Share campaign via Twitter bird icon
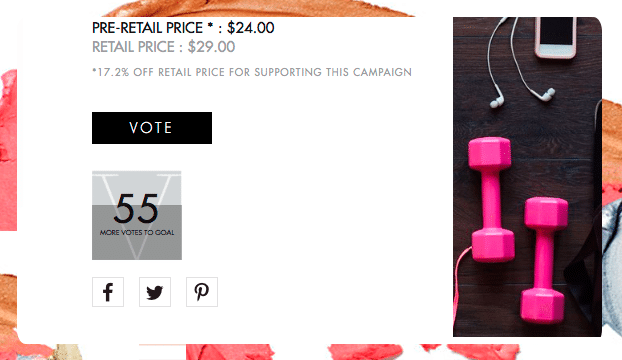The height and width of the screenshot is (360, 622). click(x=155, y=292)
